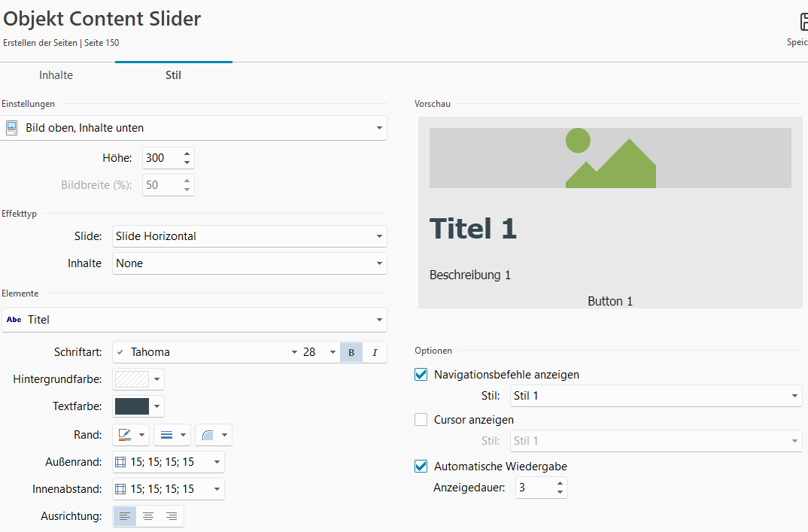The width and height of the screenshot is (808, 532).
Task: Select the Stil tab
Action: 173,75
